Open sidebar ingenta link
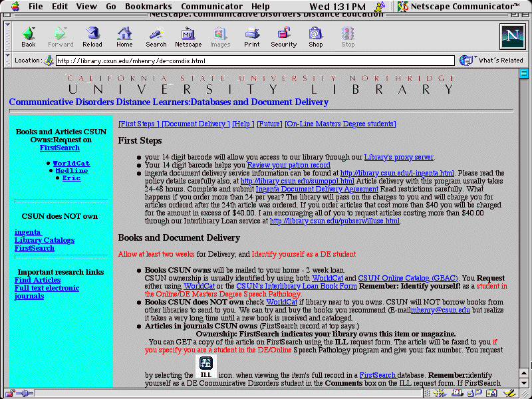 (28, 232)
